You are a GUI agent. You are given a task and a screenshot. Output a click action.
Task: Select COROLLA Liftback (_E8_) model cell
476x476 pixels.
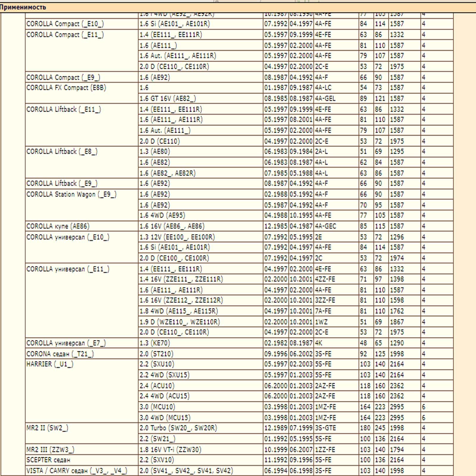pos(62,152)
